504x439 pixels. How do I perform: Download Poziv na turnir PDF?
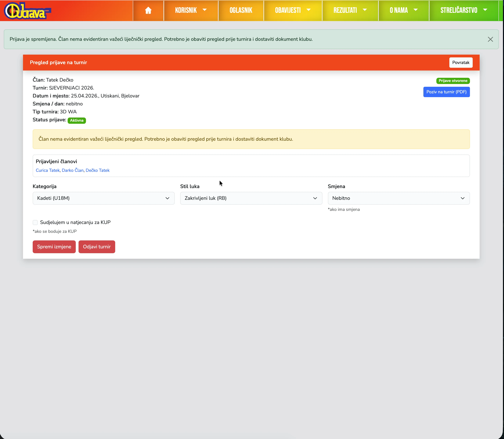coord(446,92)
